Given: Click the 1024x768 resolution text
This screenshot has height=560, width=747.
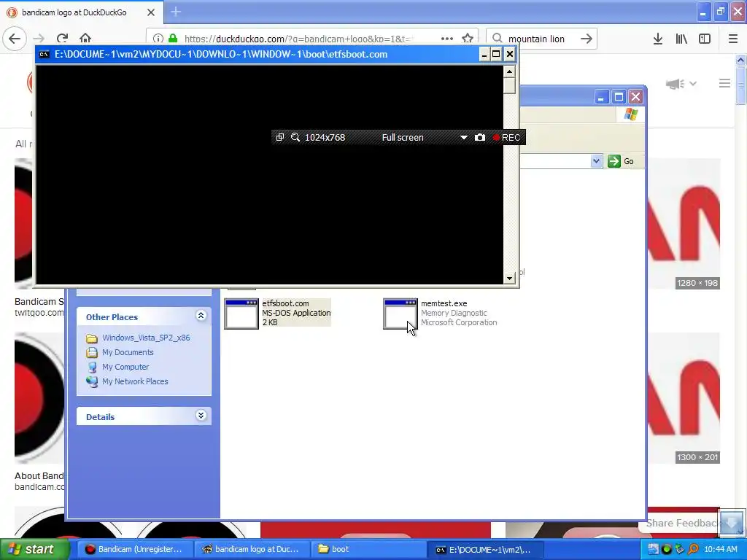Looking at the screenshot, I should point(325,138).
